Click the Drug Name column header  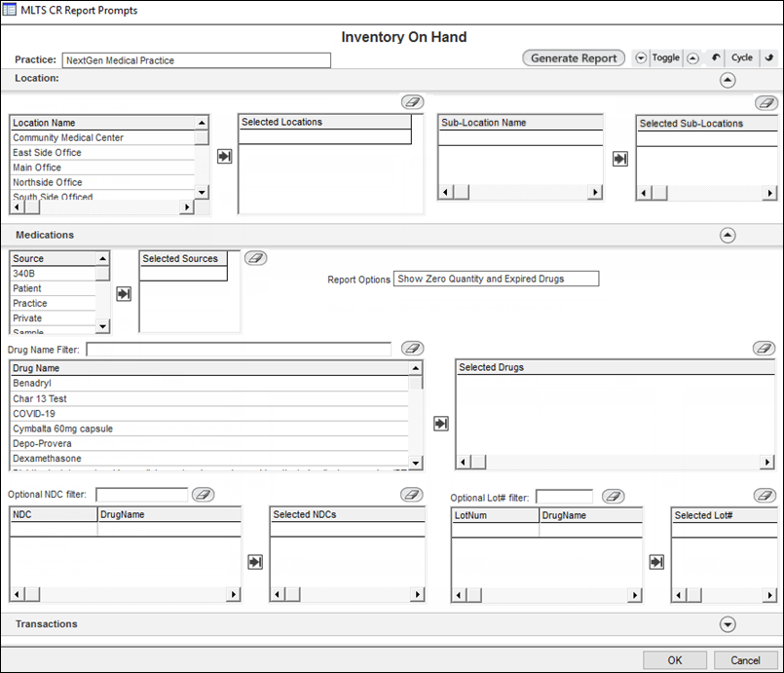pos(209,368)
